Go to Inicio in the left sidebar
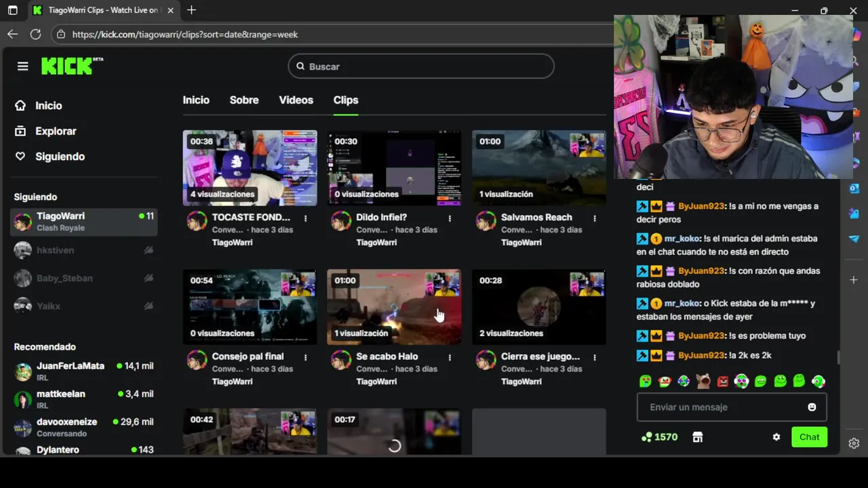This screenshot has height=488, width=868. (39, 106)
